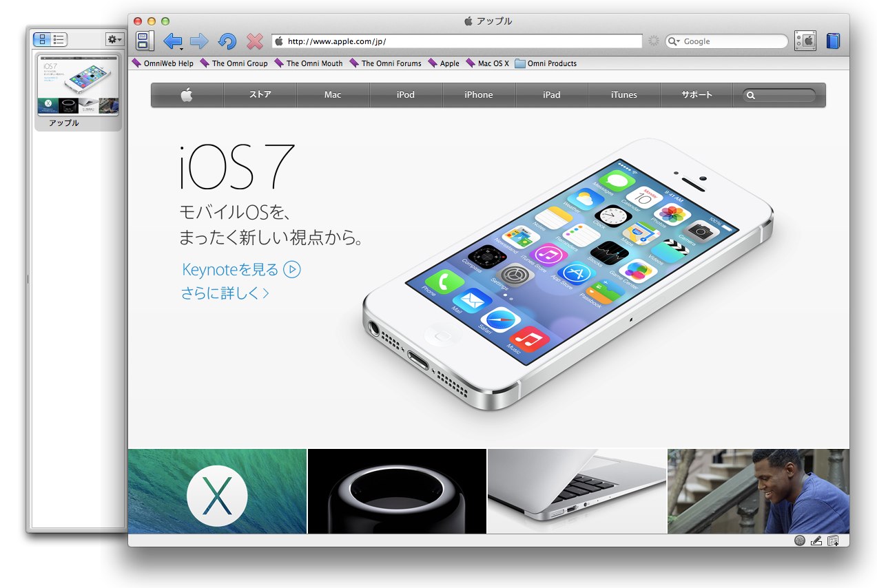
Task: Reload the page with the circular arrow
Action: (x=227, y=41)
